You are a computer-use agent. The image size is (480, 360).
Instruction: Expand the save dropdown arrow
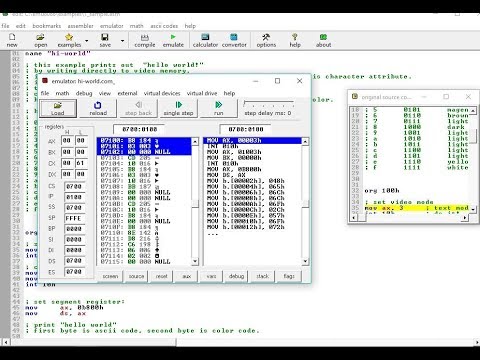click(122, 41)
